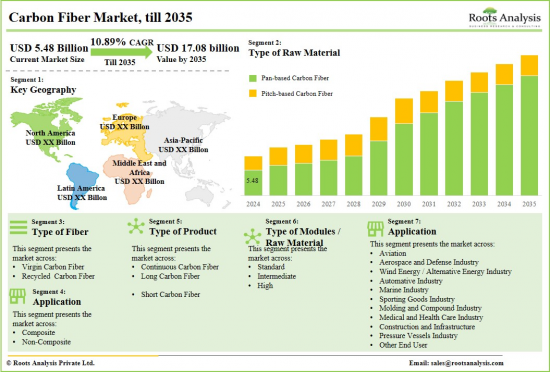Image resolution: width=550 pixels, height=372 pixels.
Task: Click the 'Standard' bullet
Action: coord(271,267)
